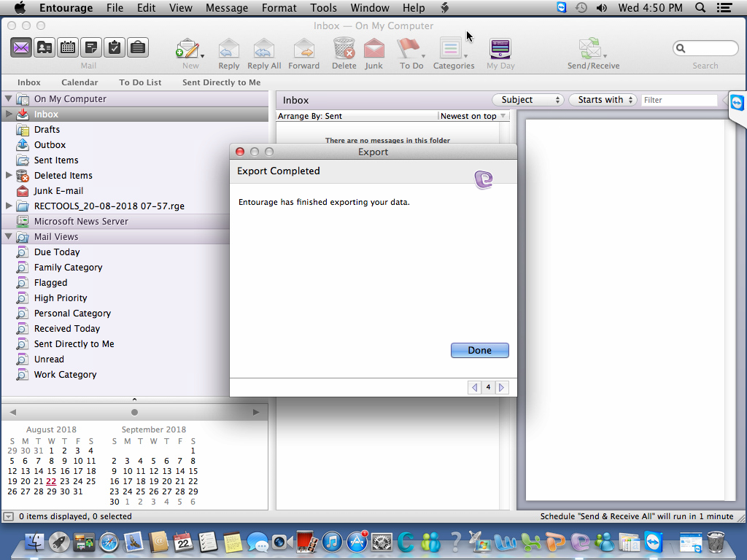Viewport: 747px width, 560px height.
Task: Click the toolbar Search field
Action: 705,48
